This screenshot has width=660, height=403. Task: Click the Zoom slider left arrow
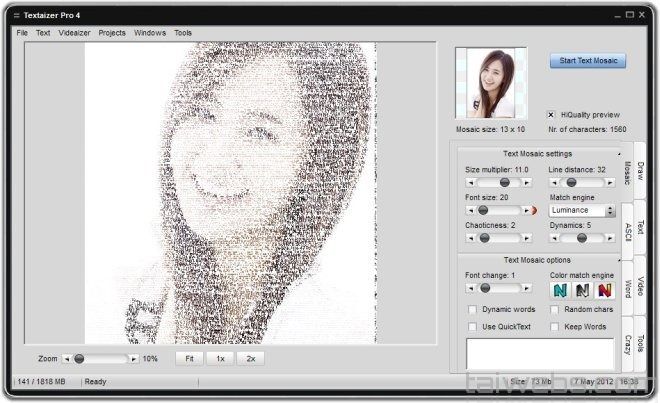68,358
